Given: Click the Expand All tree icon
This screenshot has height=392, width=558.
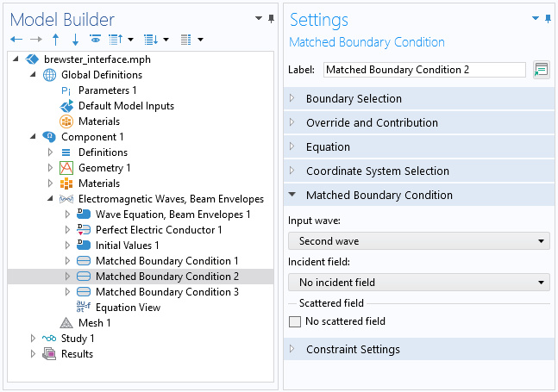Looking at the screenshot, I should (151, 40).
